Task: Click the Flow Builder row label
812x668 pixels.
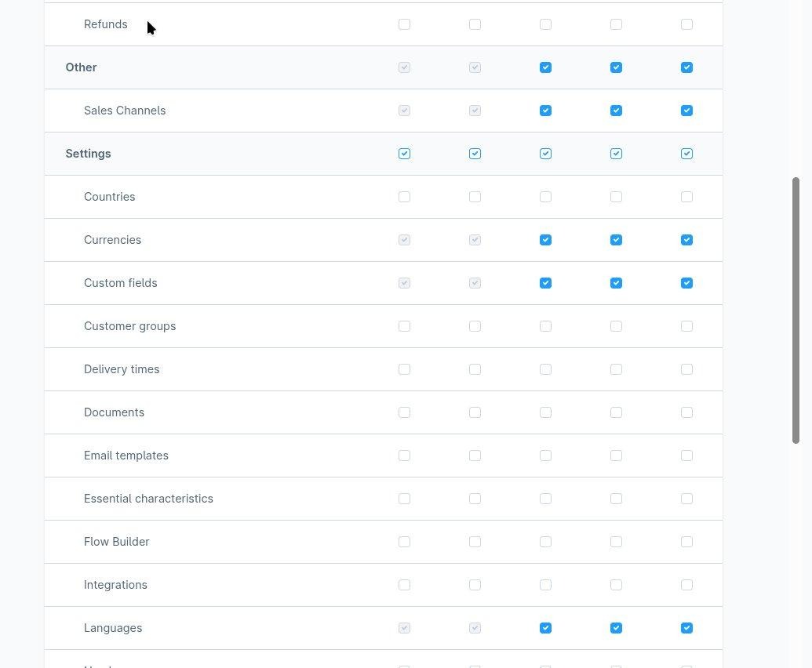Action: click(116, 542)
